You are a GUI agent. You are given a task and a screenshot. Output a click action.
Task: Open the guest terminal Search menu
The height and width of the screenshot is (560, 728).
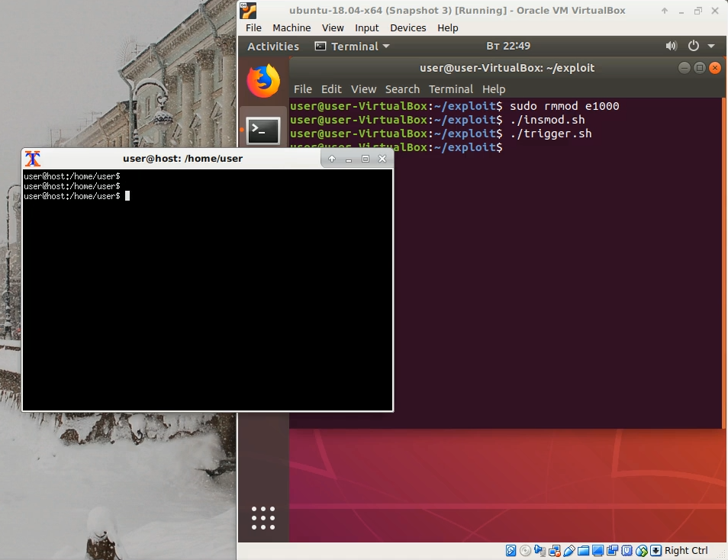402,89
